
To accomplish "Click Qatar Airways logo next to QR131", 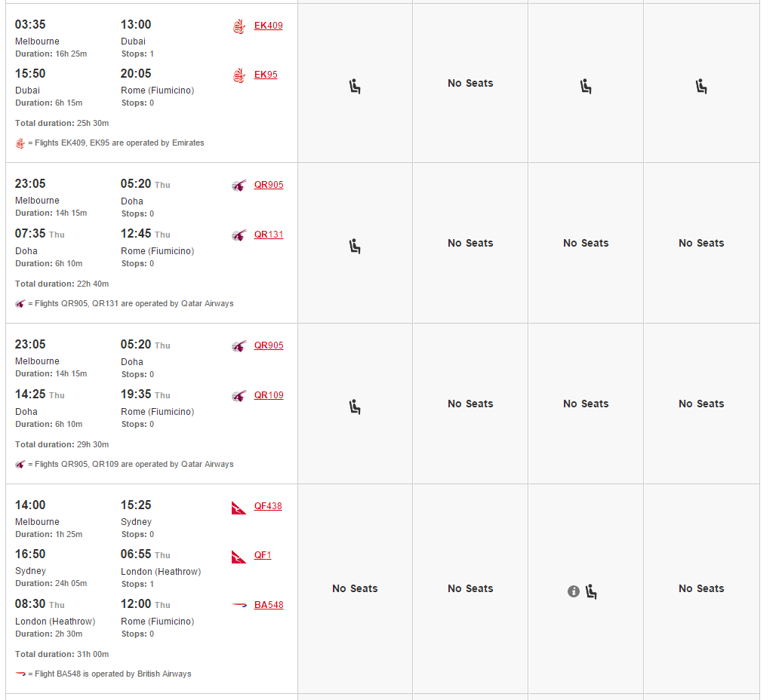I will pos(239,235).
